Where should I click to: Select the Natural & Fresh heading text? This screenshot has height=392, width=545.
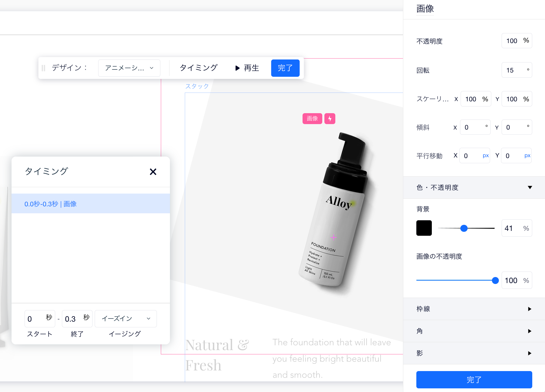(217, 355)
